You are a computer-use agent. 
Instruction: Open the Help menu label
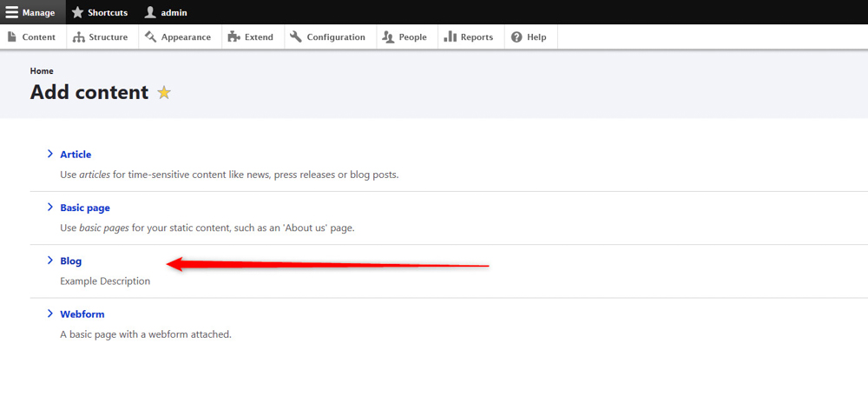click(536, 37)
